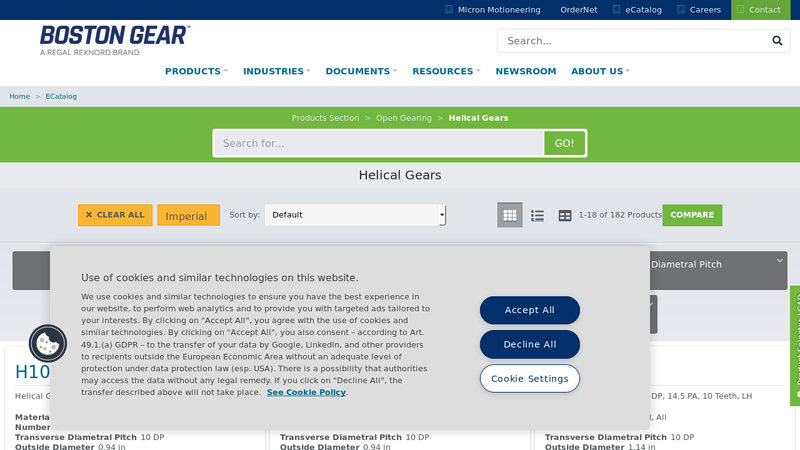Switch to list view layout
This screenshot has width=800, height=450.
[x=537, y=215]
